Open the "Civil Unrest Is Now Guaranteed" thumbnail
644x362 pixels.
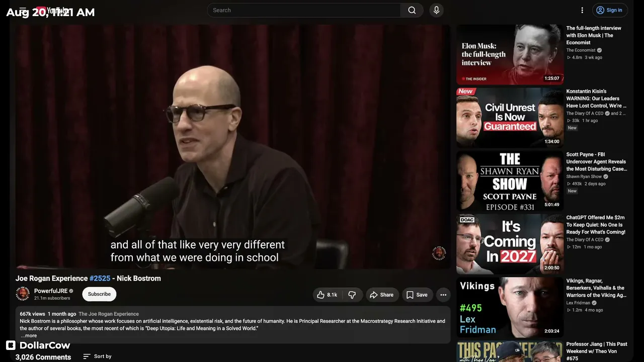(510, 118)
